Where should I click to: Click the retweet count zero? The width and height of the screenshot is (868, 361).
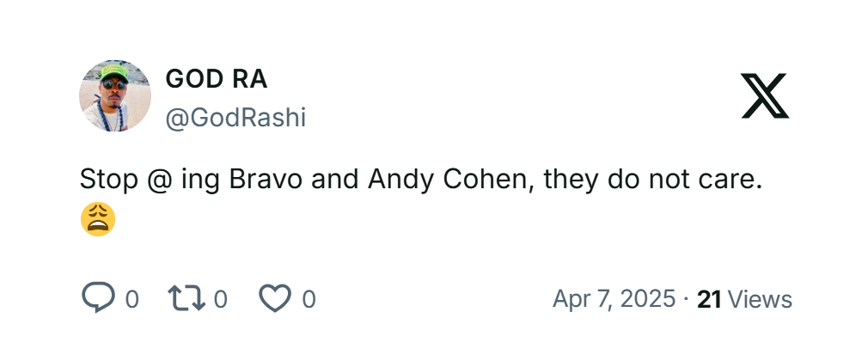(221, 299)
